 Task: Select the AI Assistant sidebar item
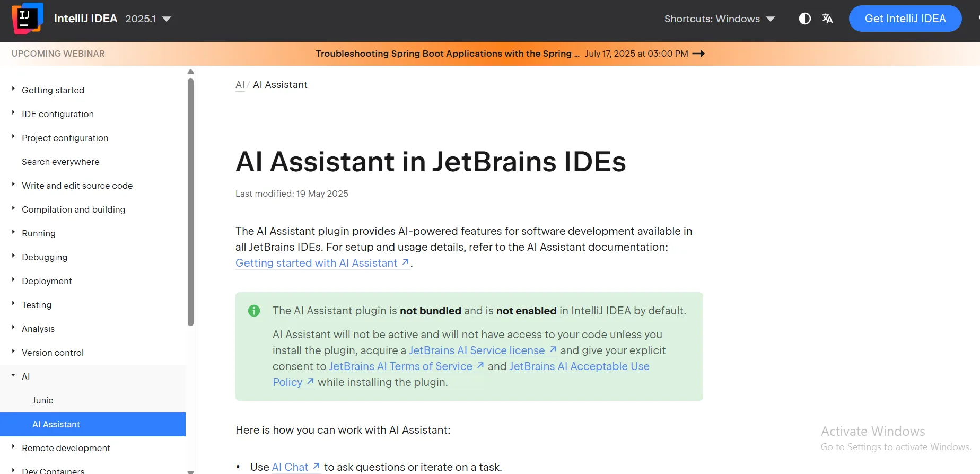point(93,424)
